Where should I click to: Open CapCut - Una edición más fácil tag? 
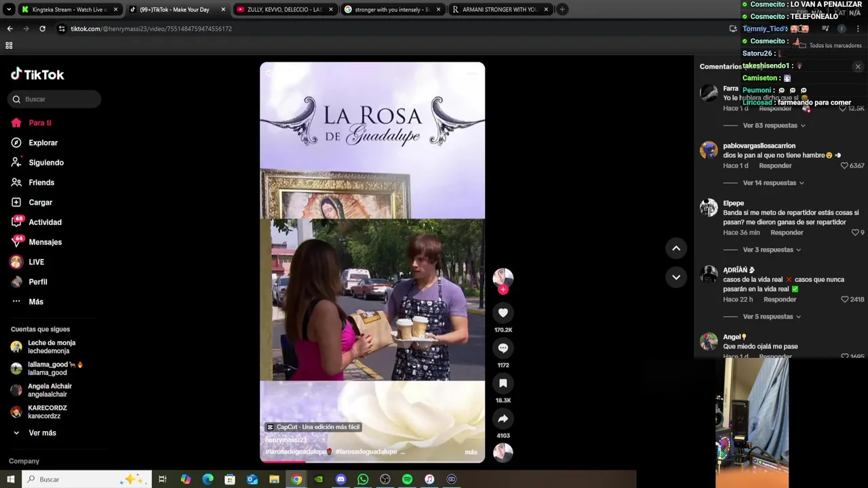[313, 427]
